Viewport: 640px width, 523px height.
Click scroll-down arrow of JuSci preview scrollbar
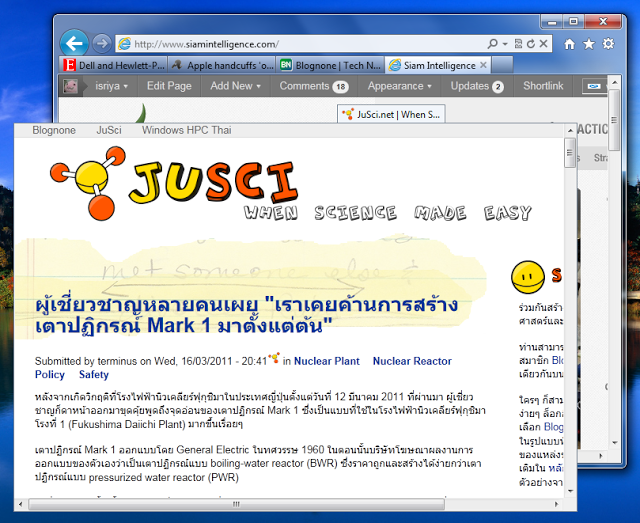click(x=570, y=491)
